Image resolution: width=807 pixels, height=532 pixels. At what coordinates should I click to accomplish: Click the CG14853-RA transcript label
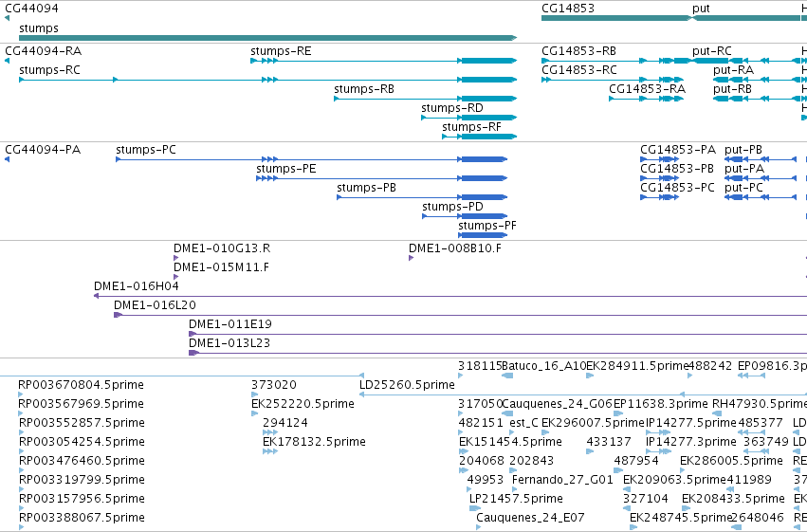click(x=647, y=89)
